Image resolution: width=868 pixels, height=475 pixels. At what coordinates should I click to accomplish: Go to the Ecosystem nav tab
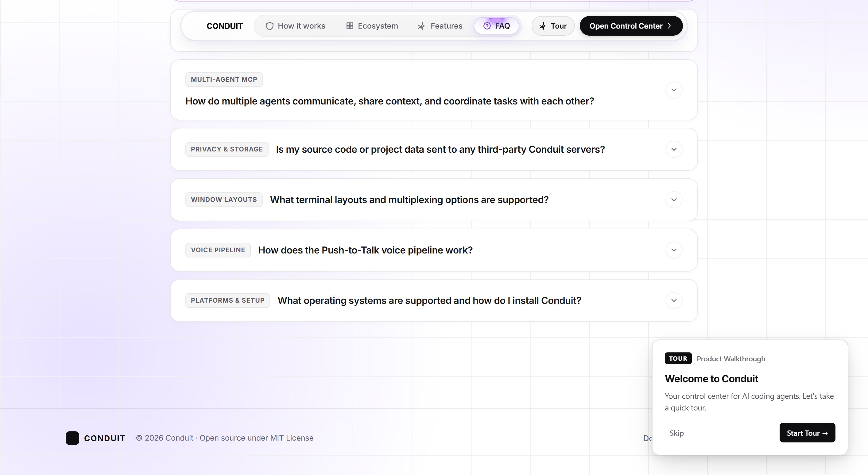coord(372,26)
